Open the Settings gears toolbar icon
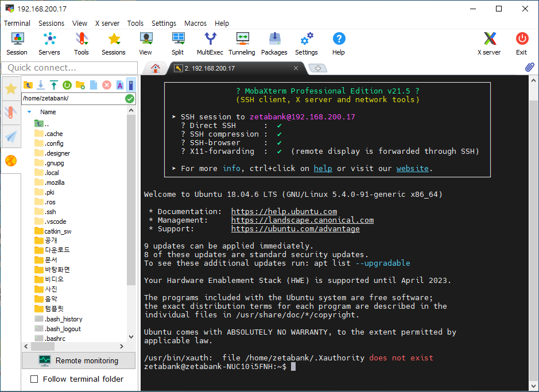 tap(307, 44)
